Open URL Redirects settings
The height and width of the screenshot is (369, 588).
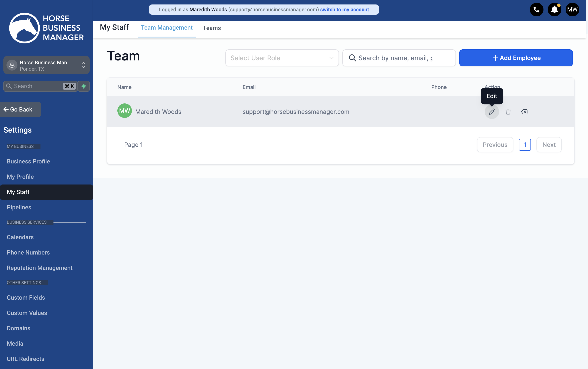click(x=25, y=359)
